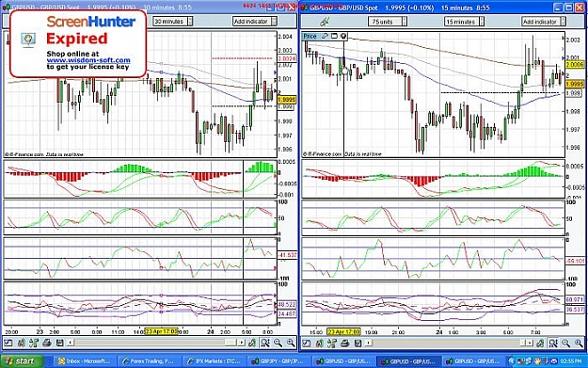Image resolution: width=588 pixels, height=368 pixels.
Task: Click left arrow of right chart scrollbar
Action: coord(369,343)
